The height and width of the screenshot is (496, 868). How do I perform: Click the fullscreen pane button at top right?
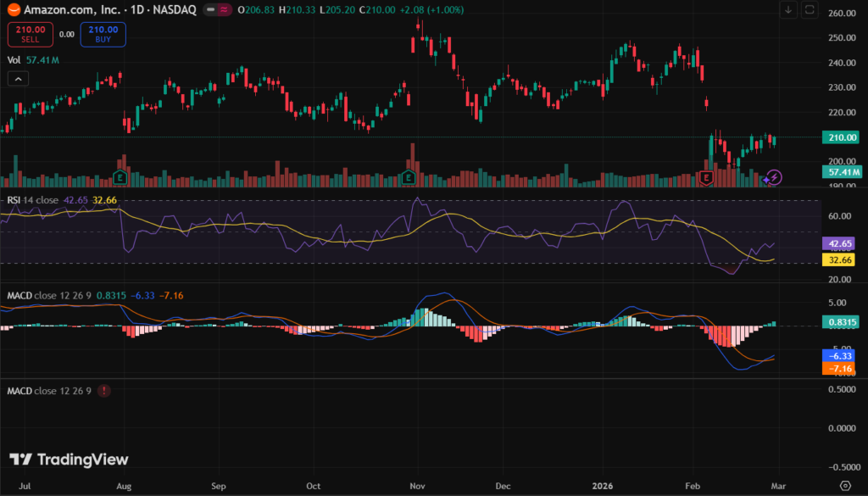tap(810, 10)
